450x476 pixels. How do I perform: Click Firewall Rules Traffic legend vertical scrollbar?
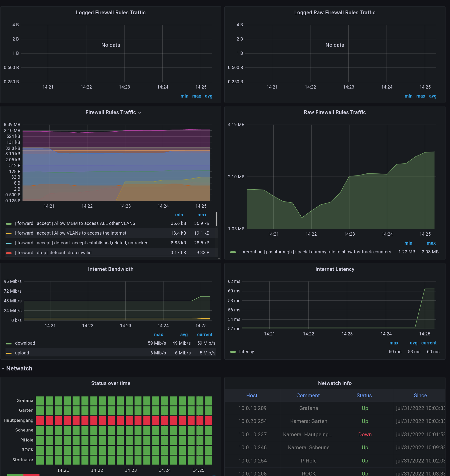point(216,219)
